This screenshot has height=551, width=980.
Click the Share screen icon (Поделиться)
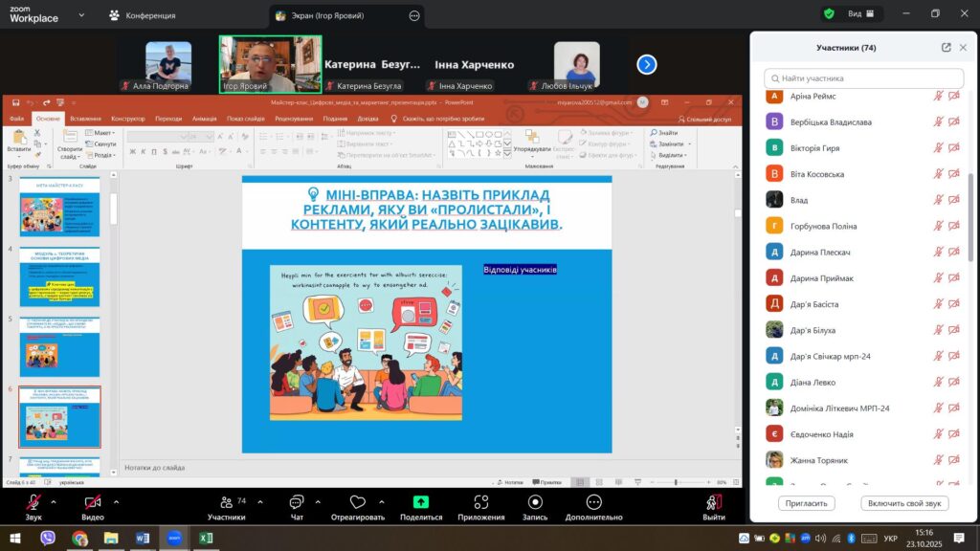[x=420, y=503]
